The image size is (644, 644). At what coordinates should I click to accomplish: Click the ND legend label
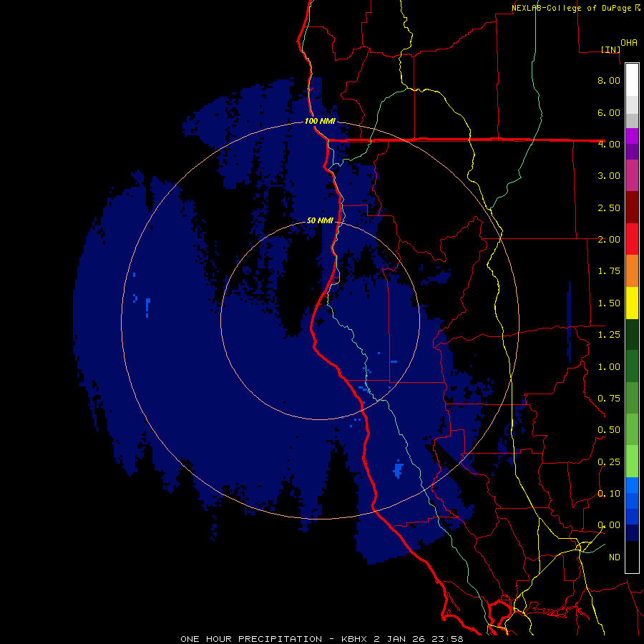click(615, 557)
